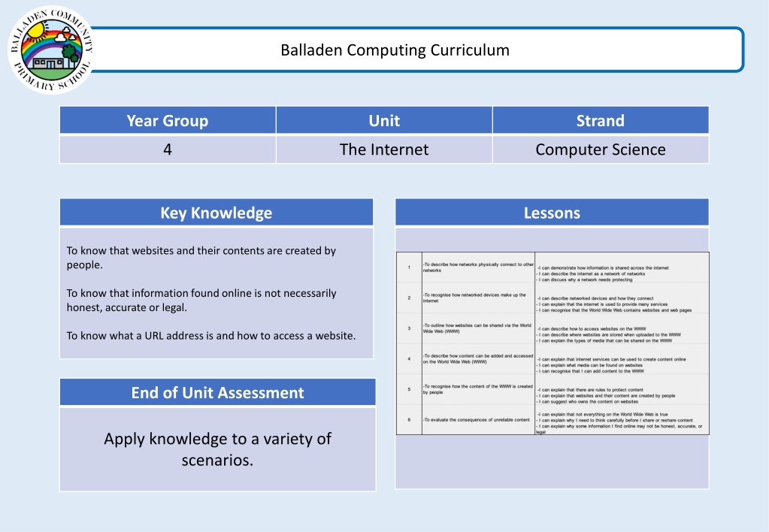The image size is (769, 532).
Task: Select the Lessons heading bar
Action: coord(552,213)
